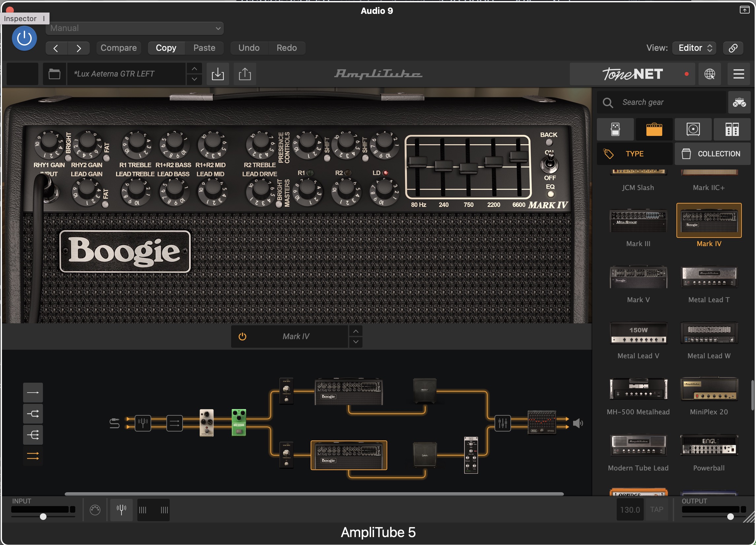Click the export preset share icon
The width and height of the screenshot is (756, 545).
click(x=245, y=74)
